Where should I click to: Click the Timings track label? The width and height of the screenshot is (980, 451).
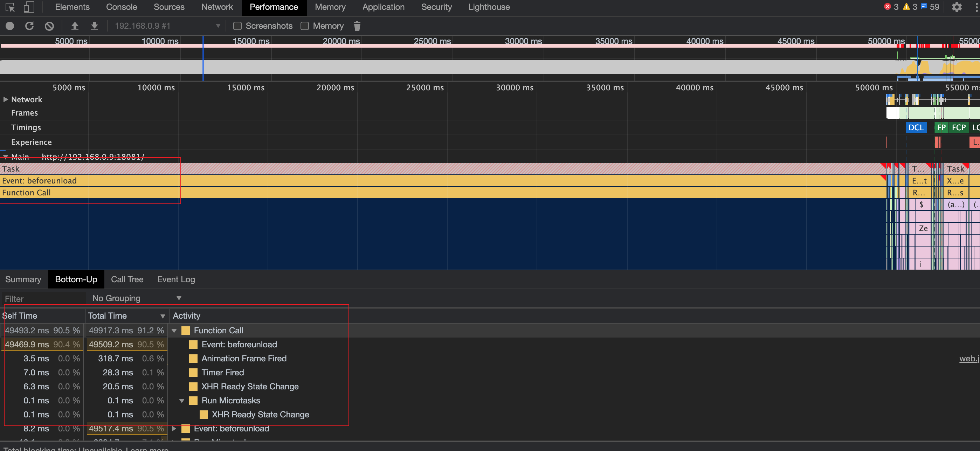[26, 127]
